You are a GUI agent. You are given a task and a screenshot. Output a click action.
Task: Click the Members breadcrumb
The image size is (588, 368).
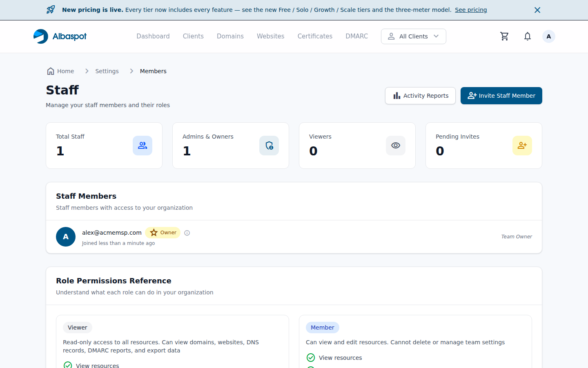pyautogui.click(x=153, y=71)
